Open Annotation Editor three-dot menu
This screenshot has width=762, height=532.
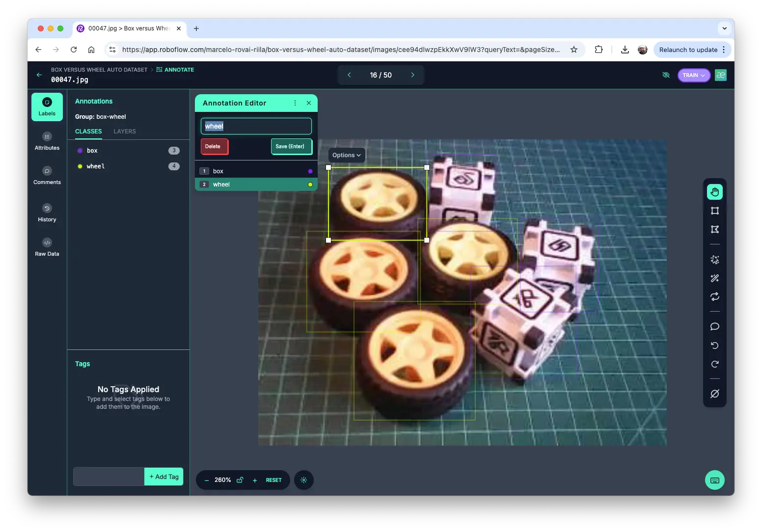click(295, 103)
